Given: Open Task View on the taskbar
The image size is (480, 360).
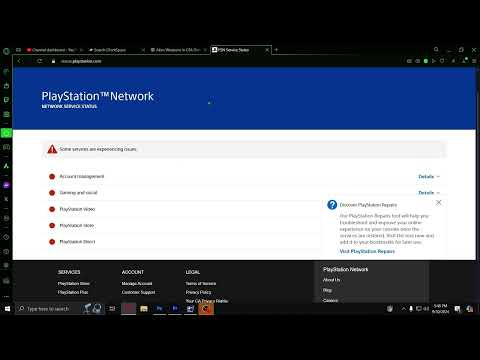Looking at the screenshot, I should point(112,309).
